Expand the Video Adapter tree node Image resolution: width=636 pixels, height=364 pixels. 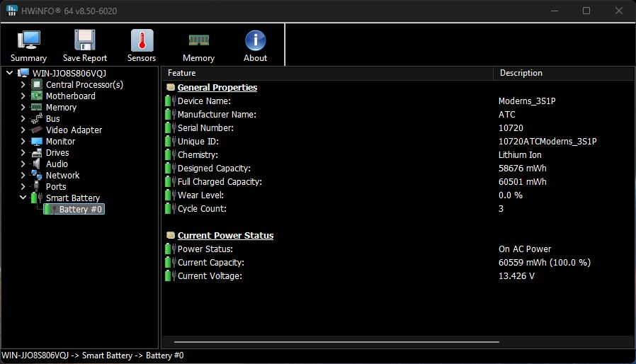tap(23, 130)
